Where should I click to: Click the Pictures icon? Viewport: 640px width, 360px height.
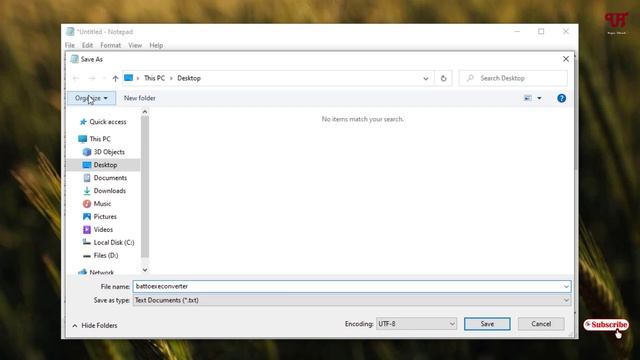coord(87,217)
